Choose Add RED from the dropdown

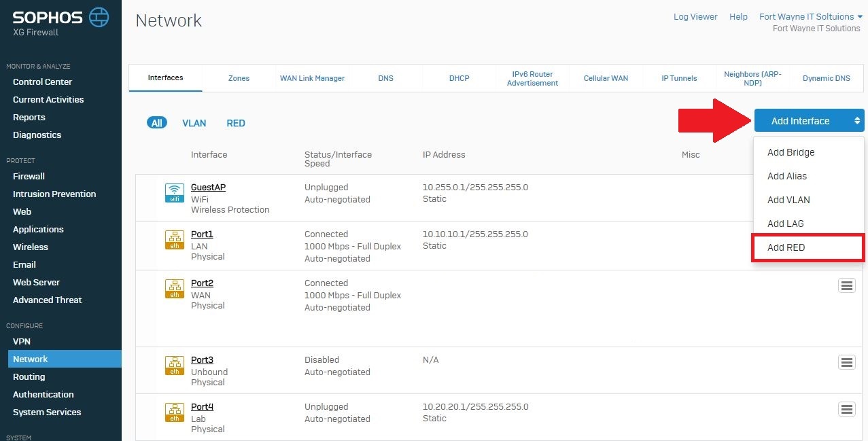point(786,247)
